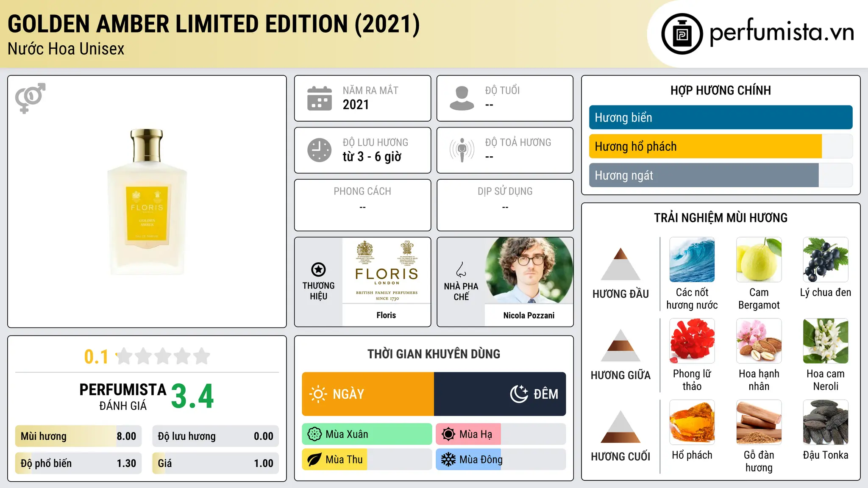This screenshot has width=868, height=488.
Task: Select the Ngày daytime segment
Action: pos(368,394)
